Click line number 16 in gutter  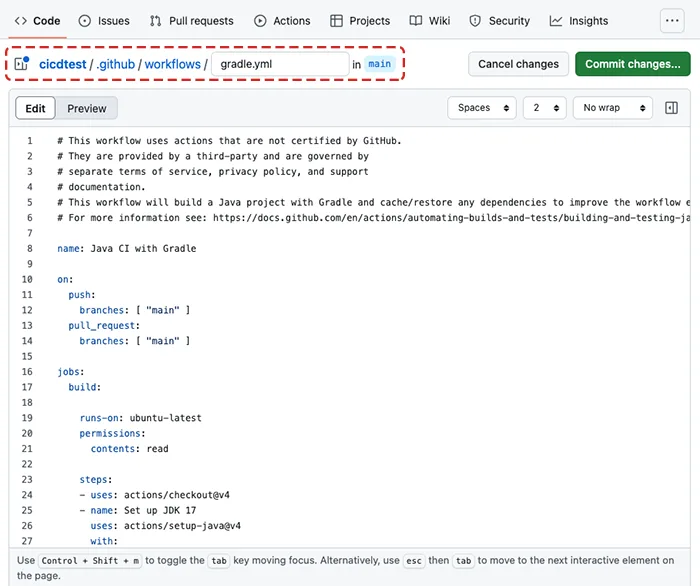27,372
